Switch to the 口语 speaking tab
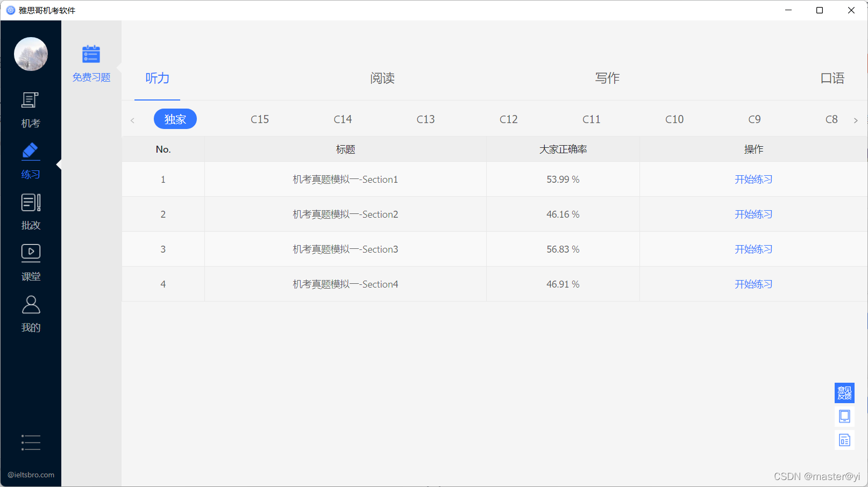Image resolution: width=868 pixels, height=487 pixels. (832, 78)
